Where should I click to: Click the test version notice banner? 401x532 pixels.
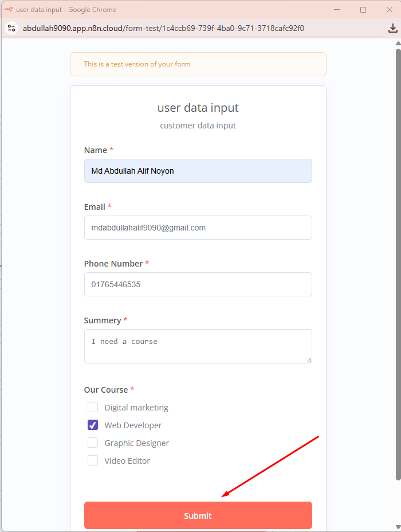(198, 64)
